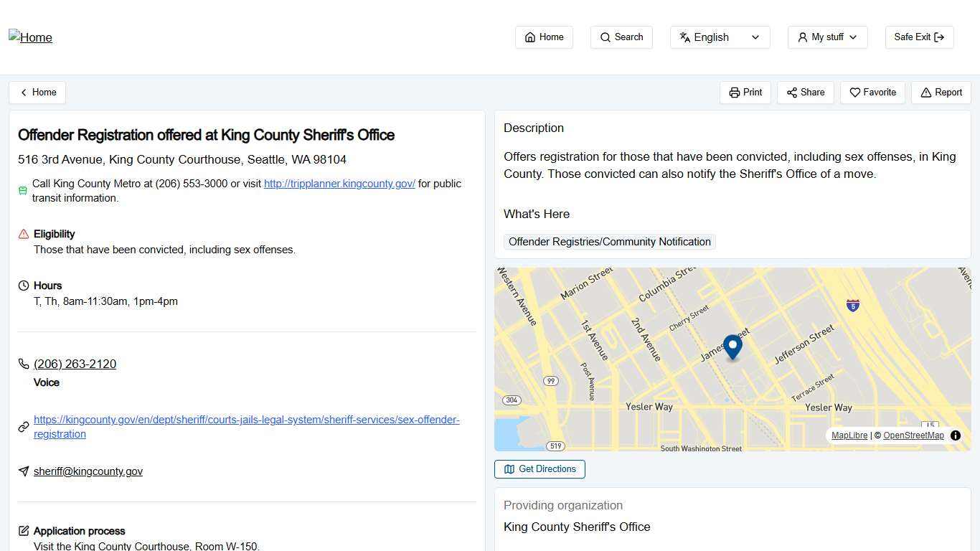Screen dimensions: 980x551
Task: Click the Search magnifier icon
Action: pyautogui.click(x=605, y=37)
